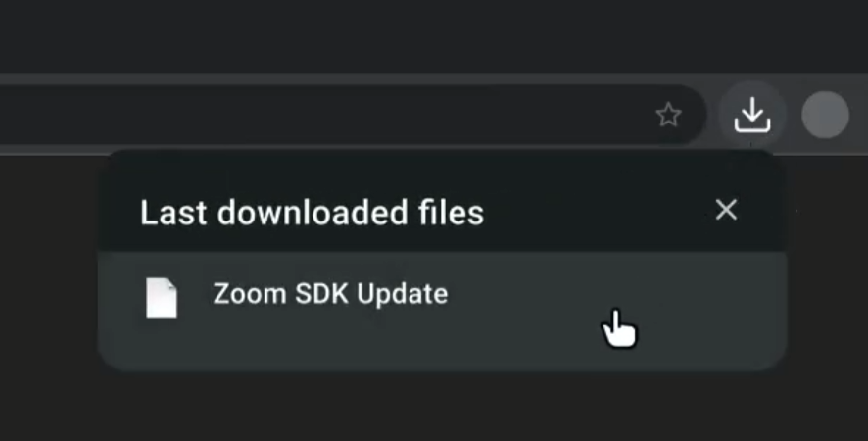Click the white document file icon
The width and height of the screenshot is (868, 441).
pyautogui.click(x=161, y=298)
